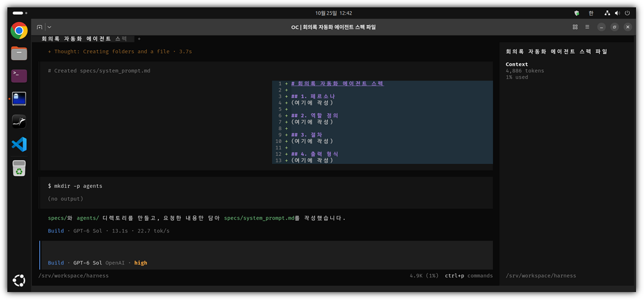Screen dimensions: 644x300
Task: Click diff line 1 회의록 자동화 에이전트 스펙 heading
Action: (338, 83)
